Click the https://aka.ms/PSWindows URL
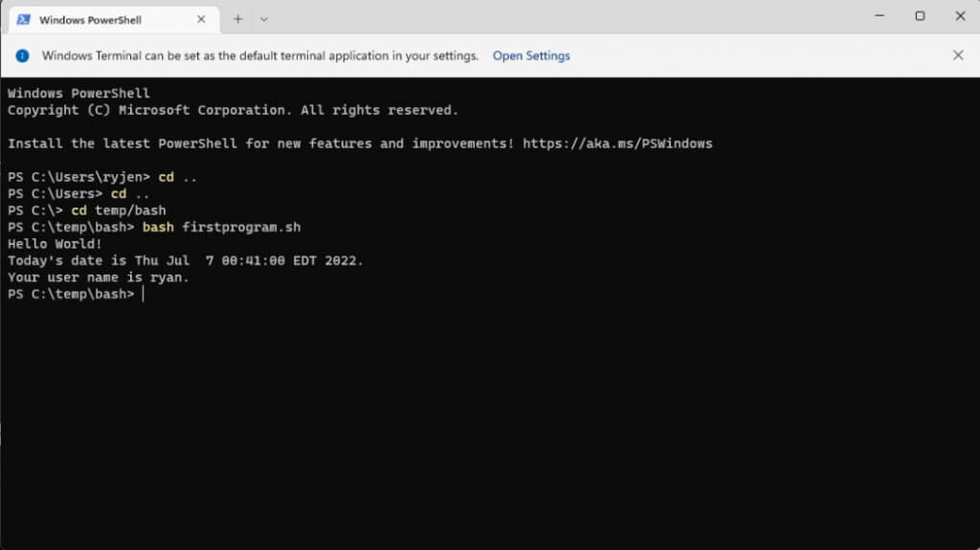980x550 pixels. [x=617, y=143]
